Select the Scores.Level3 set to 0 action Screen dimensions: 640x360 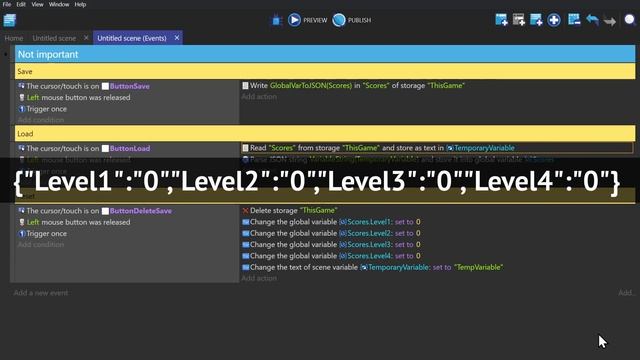(331, 245)
